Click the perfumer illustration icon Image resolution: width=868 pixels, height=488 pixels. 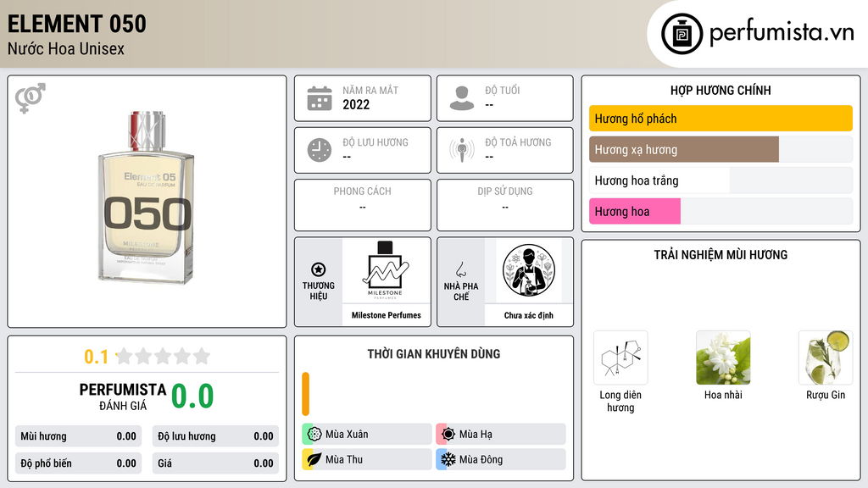pos(529,270)
